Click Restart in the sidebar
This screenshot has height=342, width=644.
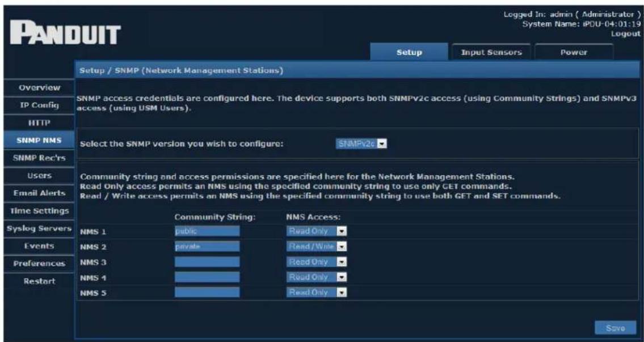[39, 281]
